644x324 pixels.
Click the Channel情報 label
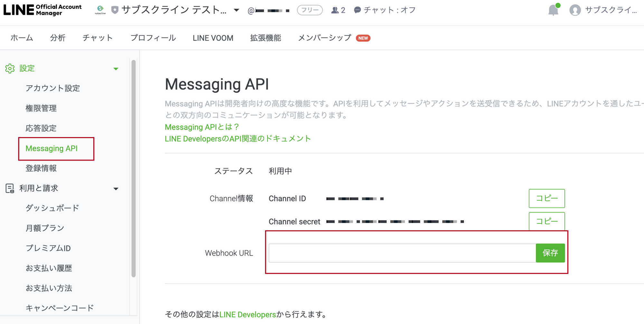(x=232, y=199)
